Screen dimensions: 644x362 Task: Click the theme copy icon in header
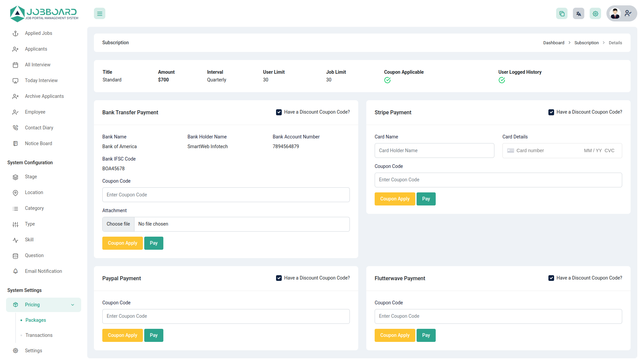[x=562, y=13]
